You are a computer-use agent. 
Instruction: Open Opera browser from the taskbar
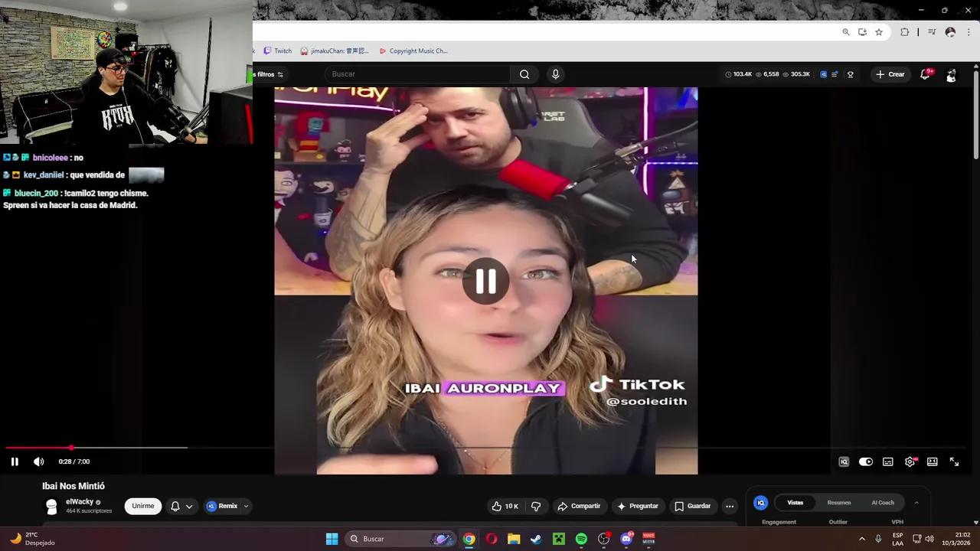click(492, 539)
